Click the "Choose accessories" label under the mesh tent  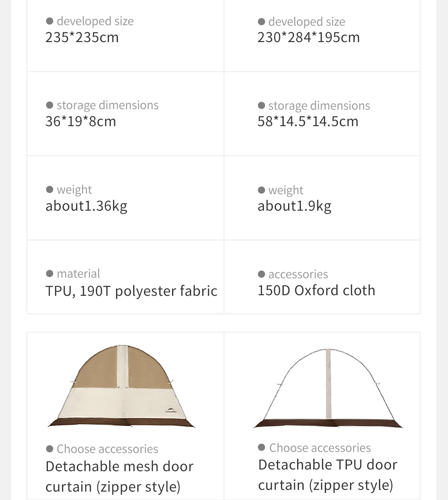pyautogui.click(x=107, y=449)
